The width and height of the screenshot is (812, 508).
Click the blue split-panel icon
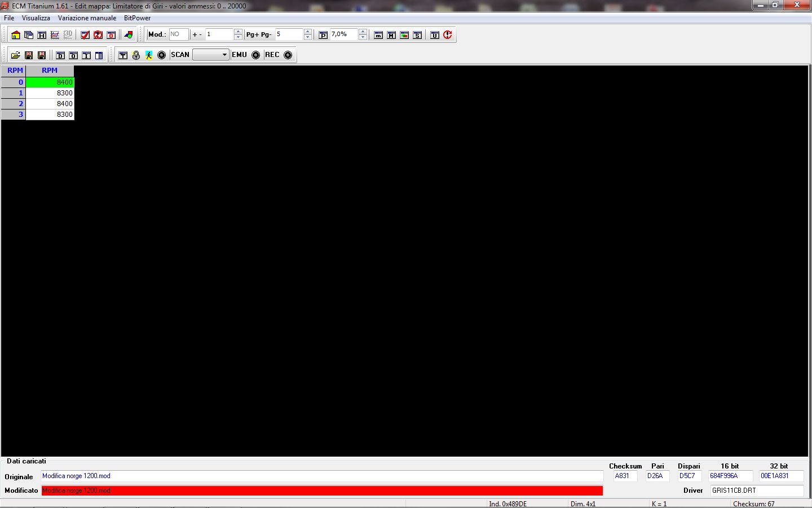coord(99,55)
